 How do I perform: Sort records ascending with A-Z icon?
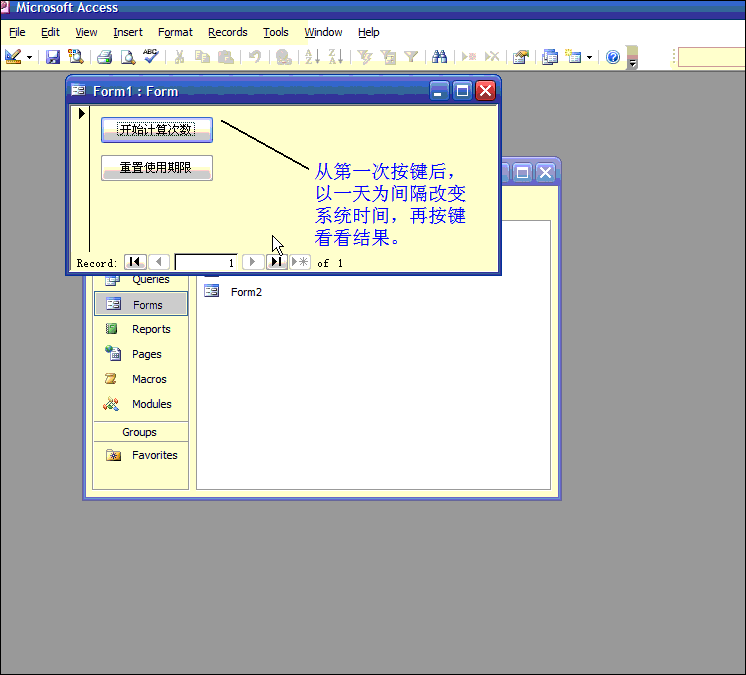pyautogui.click(x=312, y=57)
